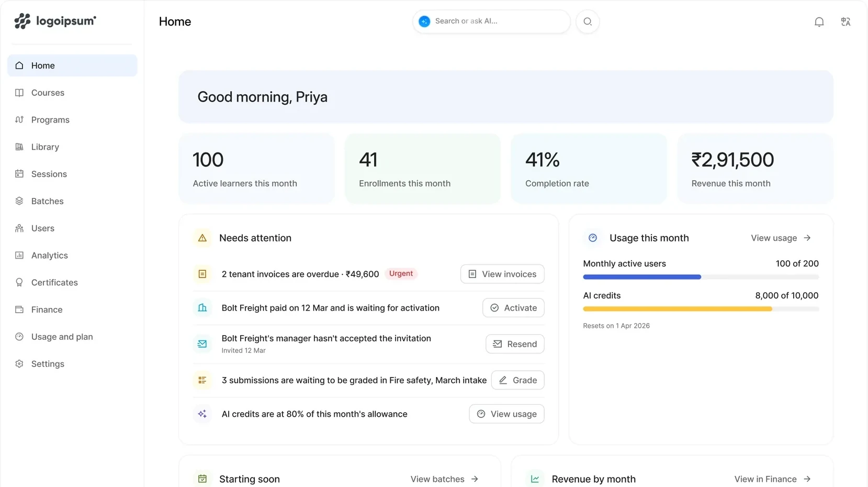The image size is (868, 487).
Task: Click 'Resets on 1 Apr 2026' text
Action: (616, 326)
